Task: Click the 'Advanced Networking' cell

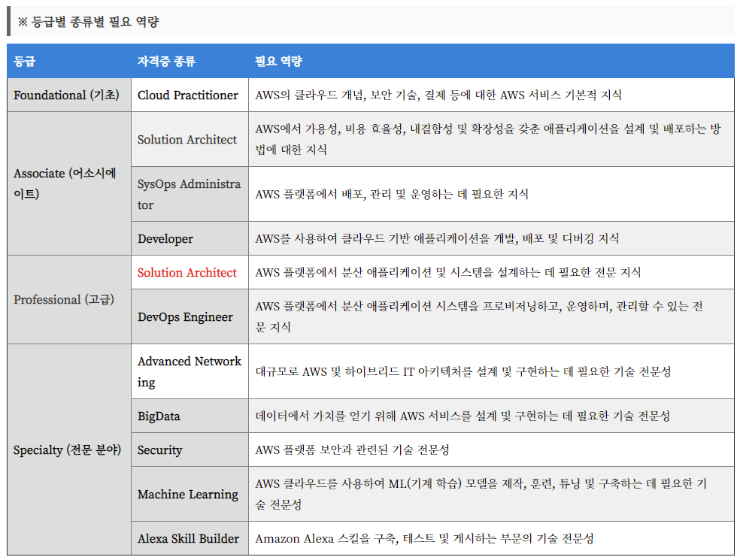Action: point(190,371)
